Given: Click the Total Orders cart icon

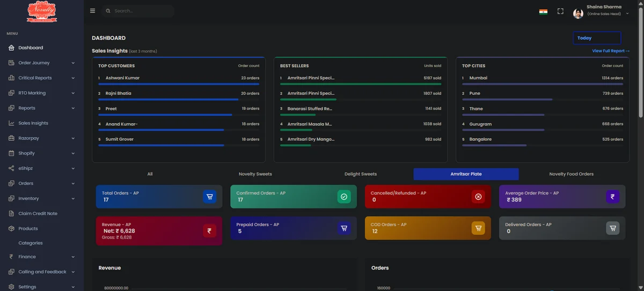Looking at the screenshot, I should (210, 197).
